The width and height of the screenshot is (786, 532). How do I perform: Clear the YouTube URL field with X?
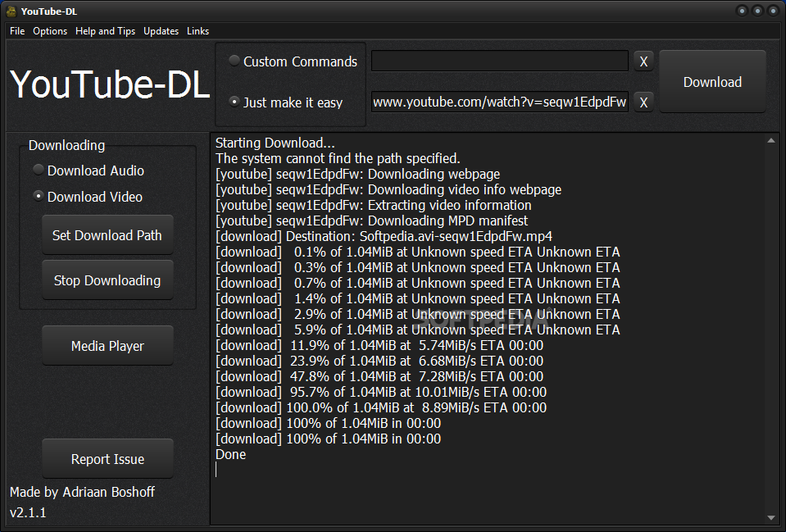click(643, 102)
